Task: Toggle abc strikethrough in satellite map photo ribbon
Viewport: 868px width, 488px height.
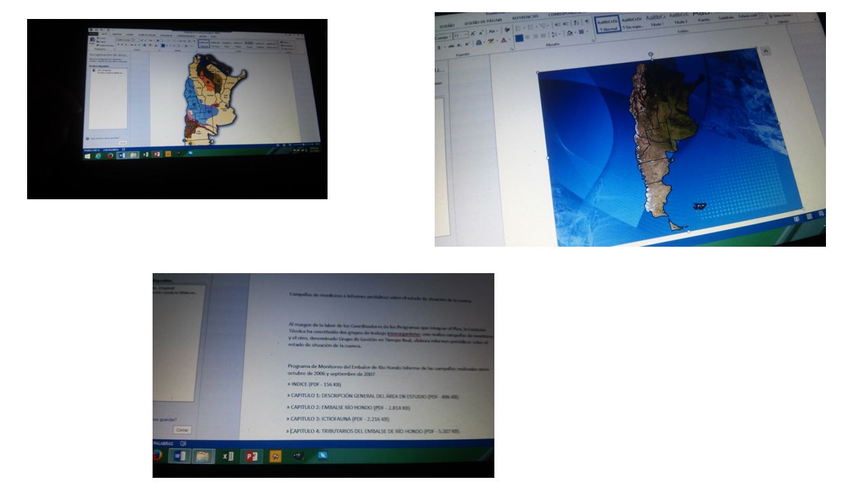Action: click(451, 46)
